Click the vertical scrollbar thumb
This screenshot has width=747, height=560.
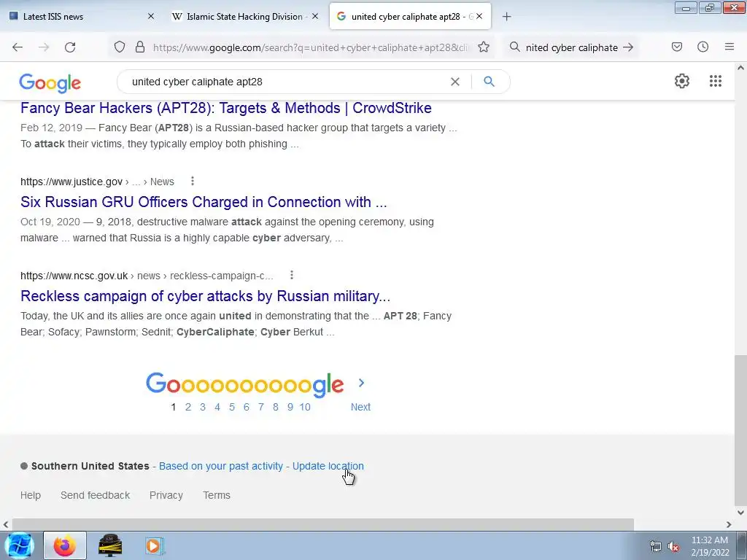pyautogui.click(x=740, y=431)
